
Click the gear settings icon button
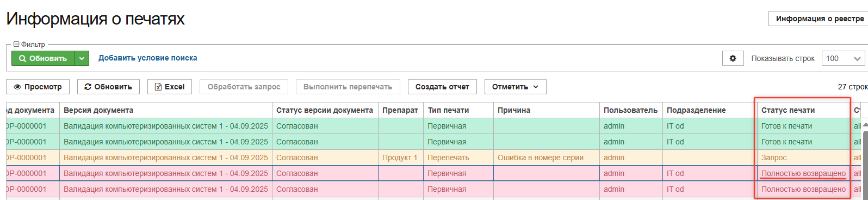point(733,58)
